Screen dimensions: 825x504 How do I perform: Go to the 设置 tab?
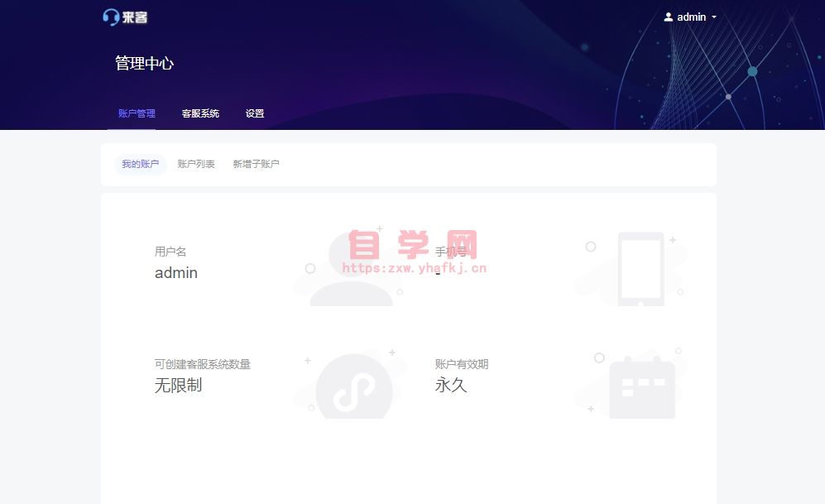(x=255, y=113)
